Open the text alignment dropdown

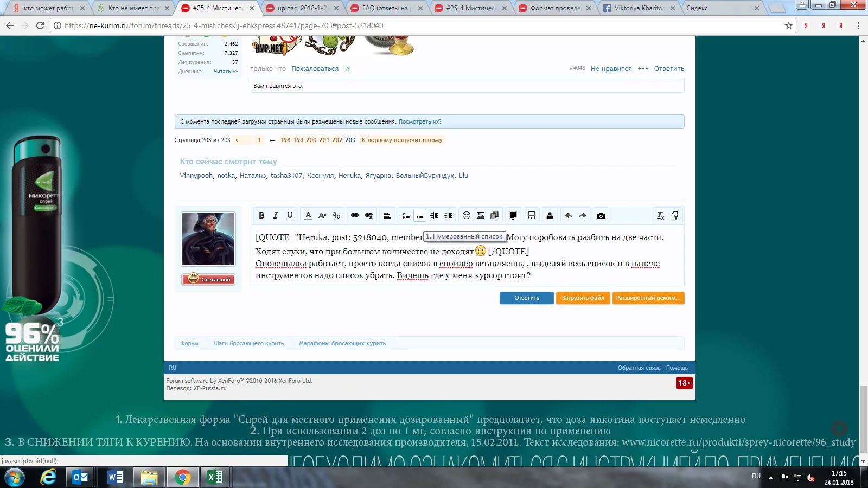(387, 215)
